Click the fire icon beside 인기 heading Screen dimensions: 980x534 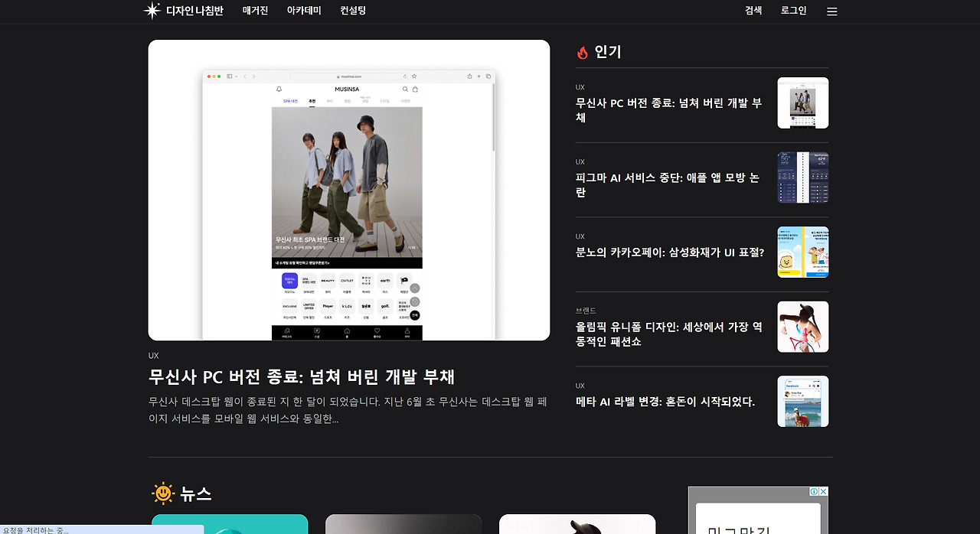[583, 51]
